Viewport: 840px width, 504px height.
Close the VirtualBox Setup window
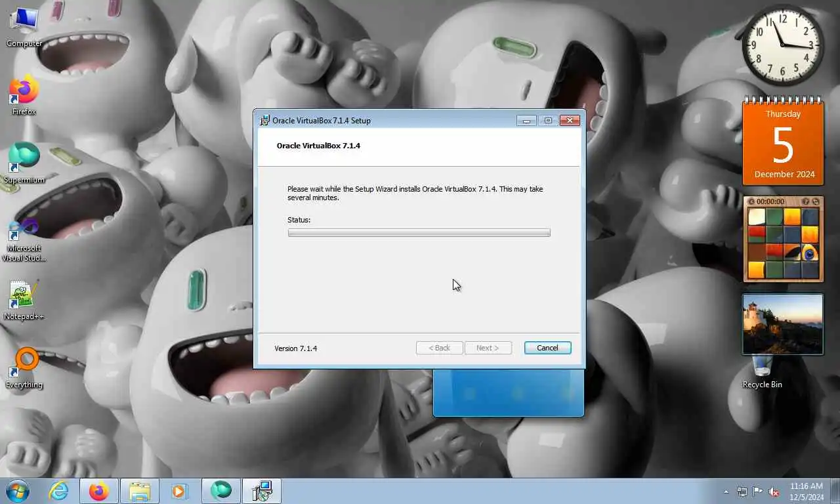click(570, 121)
